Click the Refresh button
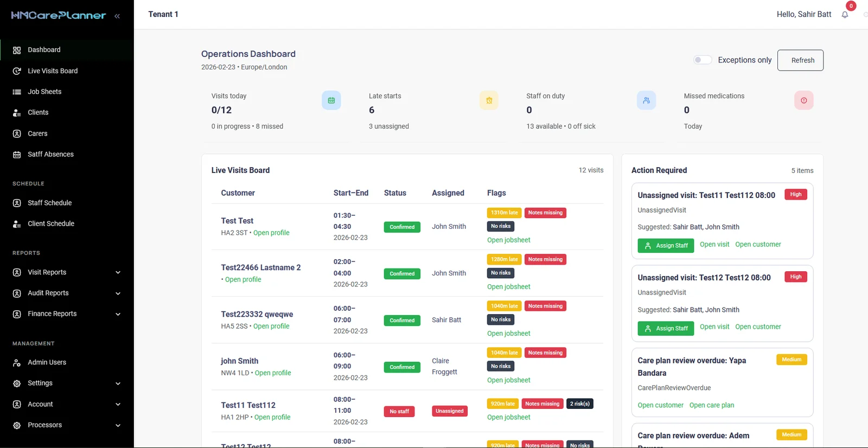 [800, 60]
